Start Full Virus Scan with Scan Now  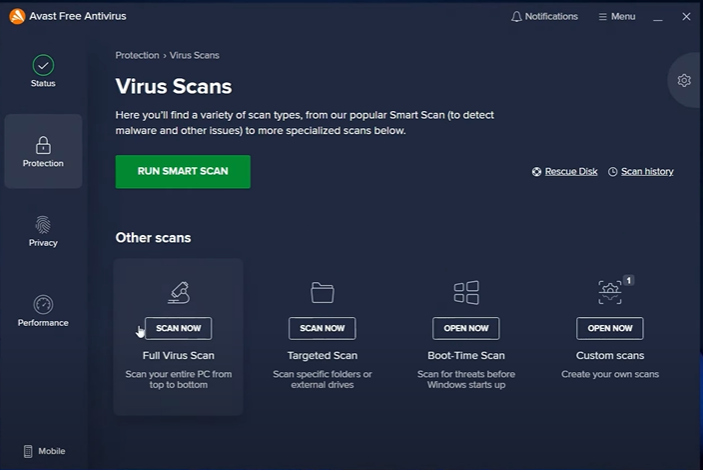pos(178,328)
